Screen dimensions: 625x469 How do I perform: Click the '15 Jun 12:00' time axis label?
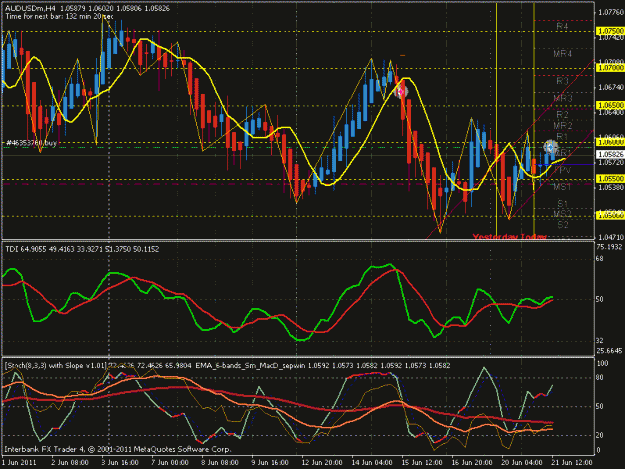422,463
